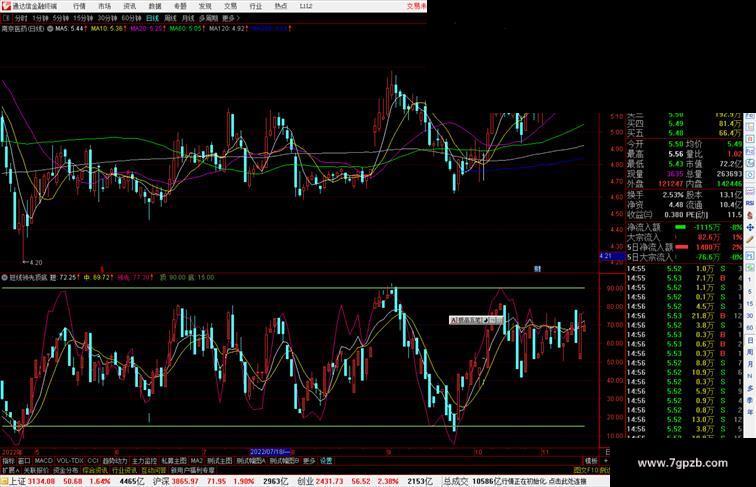
Task: Open the 发现 menu
Action: [205, 6]
